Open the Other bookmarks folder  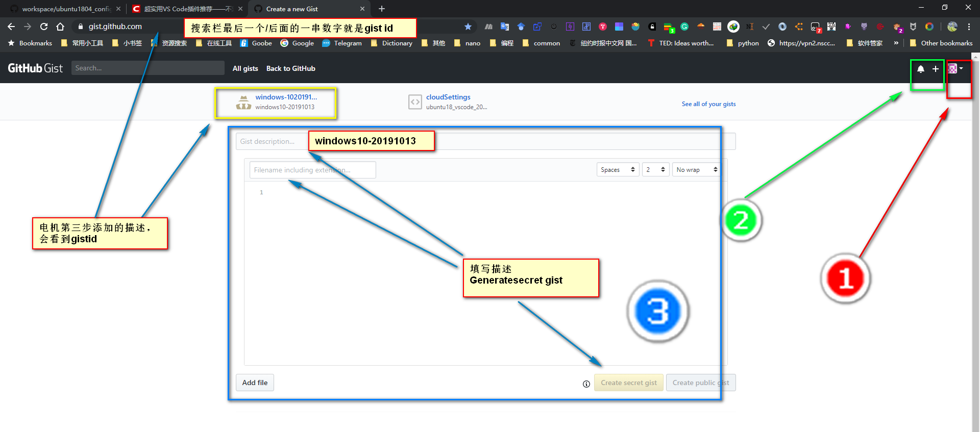click(x=941, y=43)
